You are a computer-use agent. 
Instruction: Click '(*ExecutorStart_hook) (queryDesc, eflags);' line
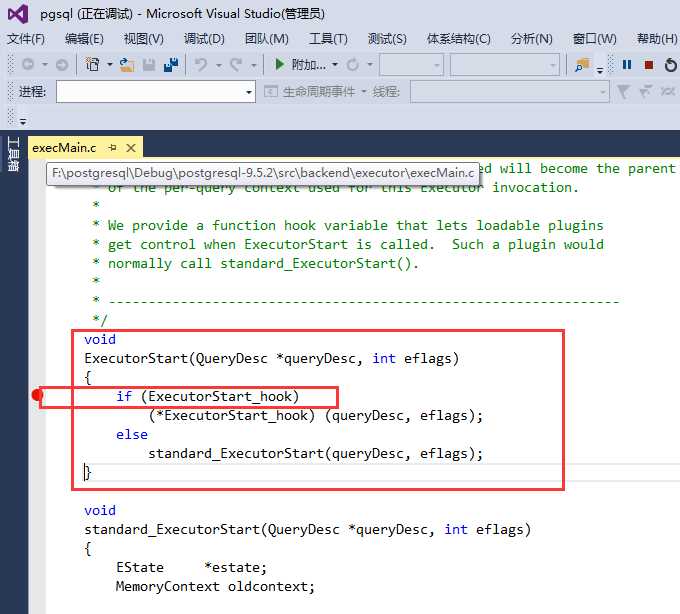pyautogui.click(x=315, y=415)
